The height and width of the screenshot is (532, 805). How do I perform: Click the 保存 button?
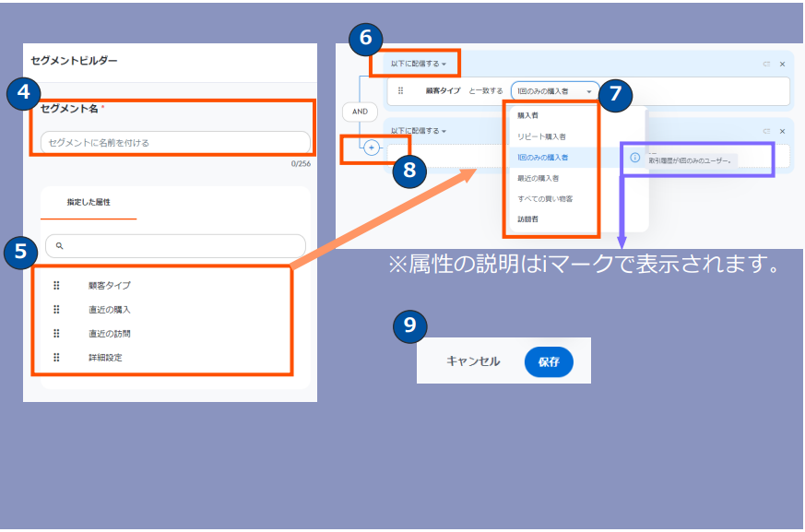pyautogui.click(x=549, y=362)
